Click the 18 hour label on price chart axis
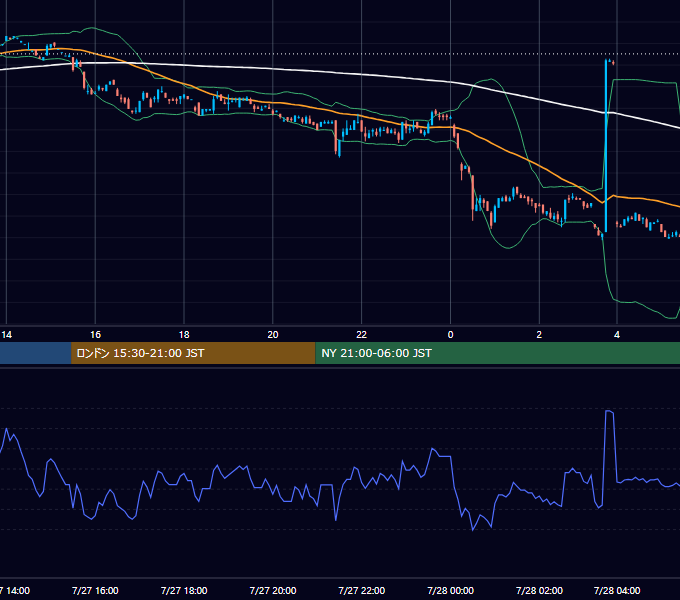This screenshot has width=680, height=600. (x=184, y=335)
